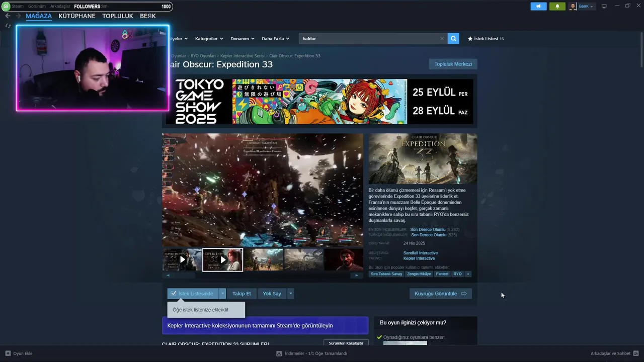
Task: Open the BERK profile tab
Action: (x=148, y=16)
